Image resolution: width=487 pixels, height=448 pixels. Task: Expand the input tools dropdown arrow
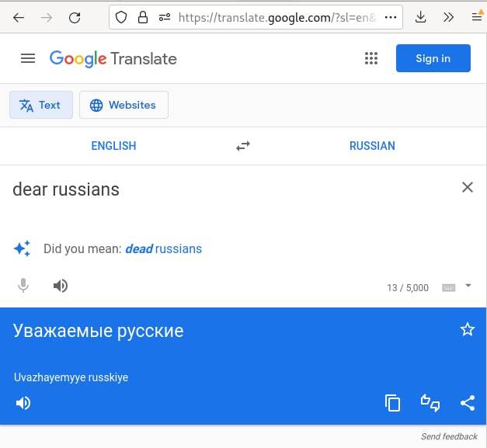[x=468, y=285]
